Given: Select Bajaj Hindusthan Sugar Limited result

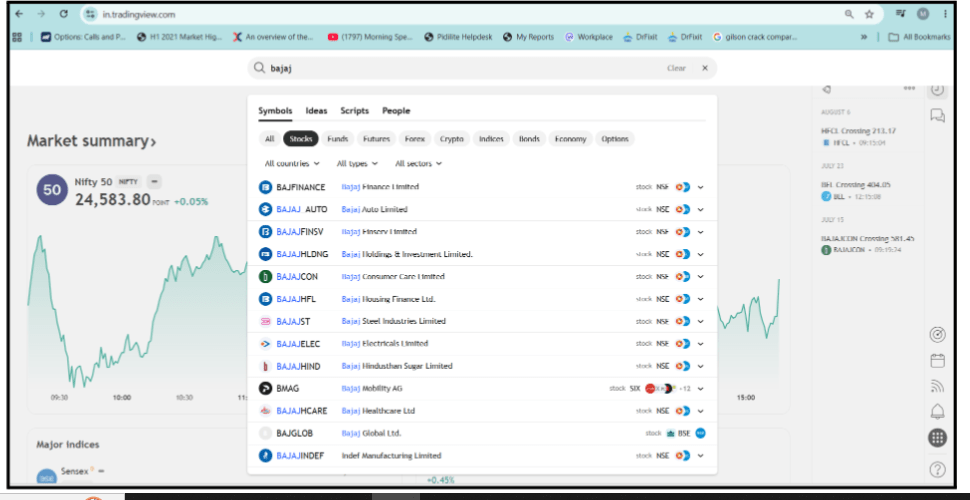Looking at the screenshot, I should [x=482, y=366].
